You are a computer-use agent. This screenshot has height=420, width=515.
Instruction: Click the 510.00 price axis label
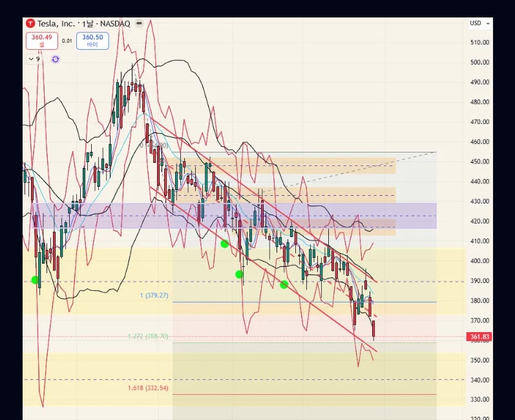(x=479, y=43)
